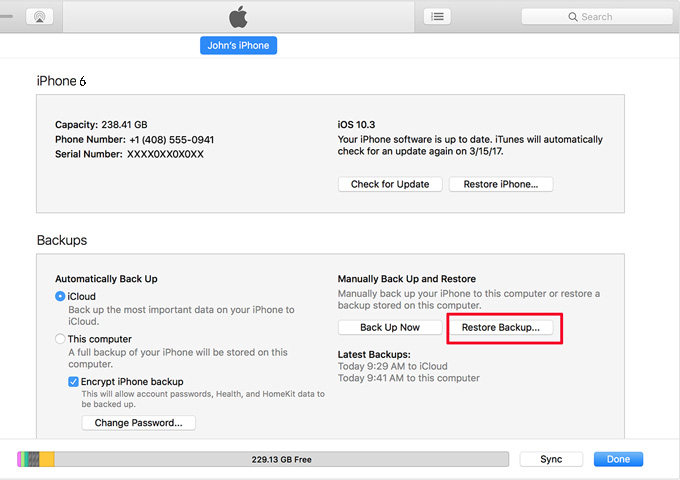Viewport: 680px width, 480px height.
Task: Click the 229.13 GB Free storage bar
Action: tap(281, 459)
